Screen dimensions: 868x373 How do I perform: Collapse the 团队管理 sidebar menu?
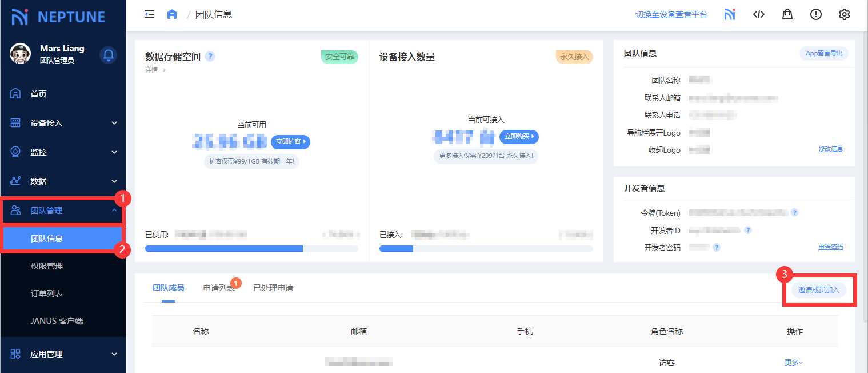(x=63, y=211)
